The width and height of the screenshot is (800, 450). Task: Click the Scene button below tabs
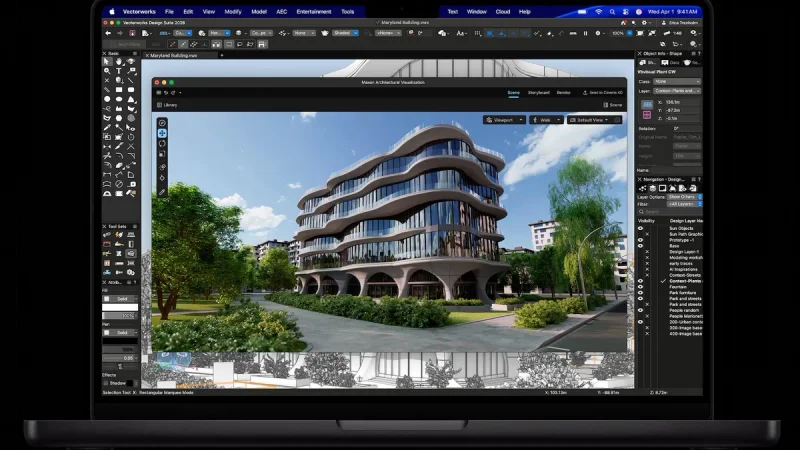click(613, 105)
